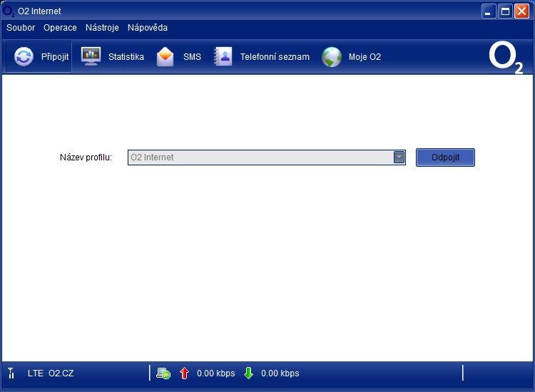The width and height of the screenshot is (535, 392).
Task: Expand the profile name dropdown arrow
Action: (399, 157)
